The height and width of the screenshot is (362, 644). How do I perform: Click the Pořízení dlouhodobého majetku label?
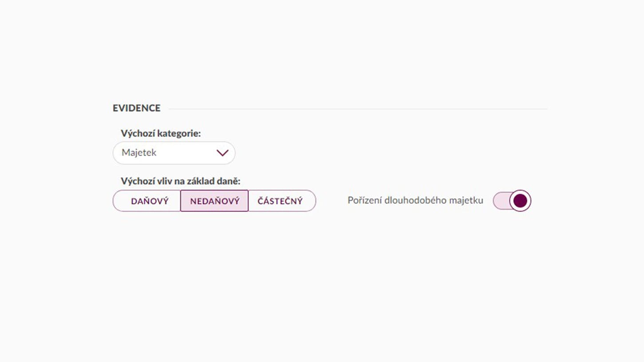click(415, 201)
